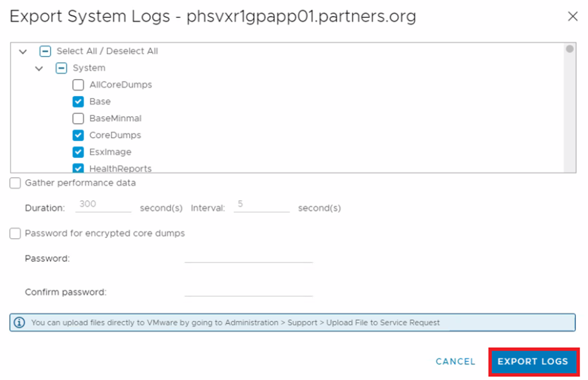Click the info icon beside upload message
The height and width of the screenshot is (380, 588).
point(20,323)
